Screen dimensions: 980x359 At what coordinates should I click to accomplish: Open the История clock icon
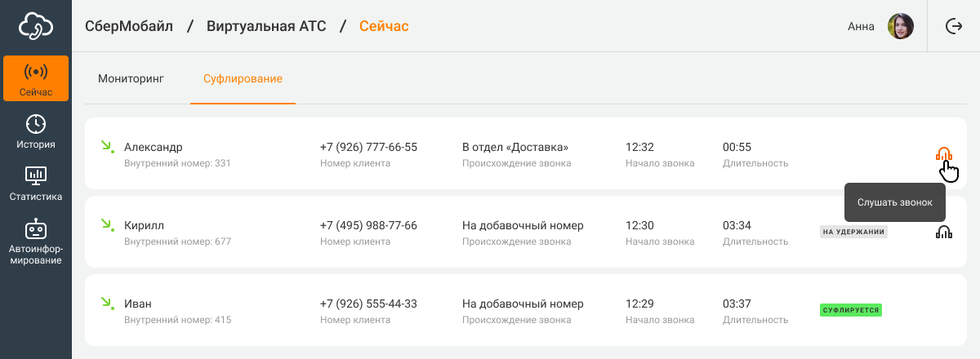[36, 124]
